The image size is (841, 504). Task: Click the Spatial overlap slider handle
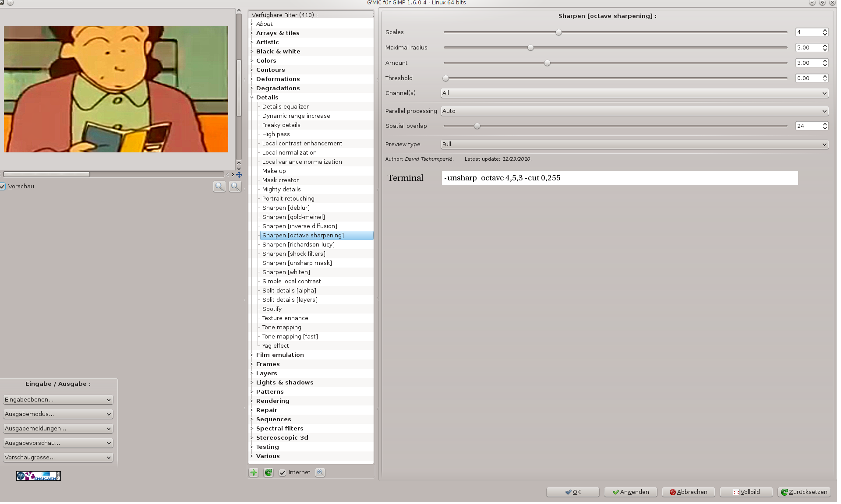pos(477,126)
